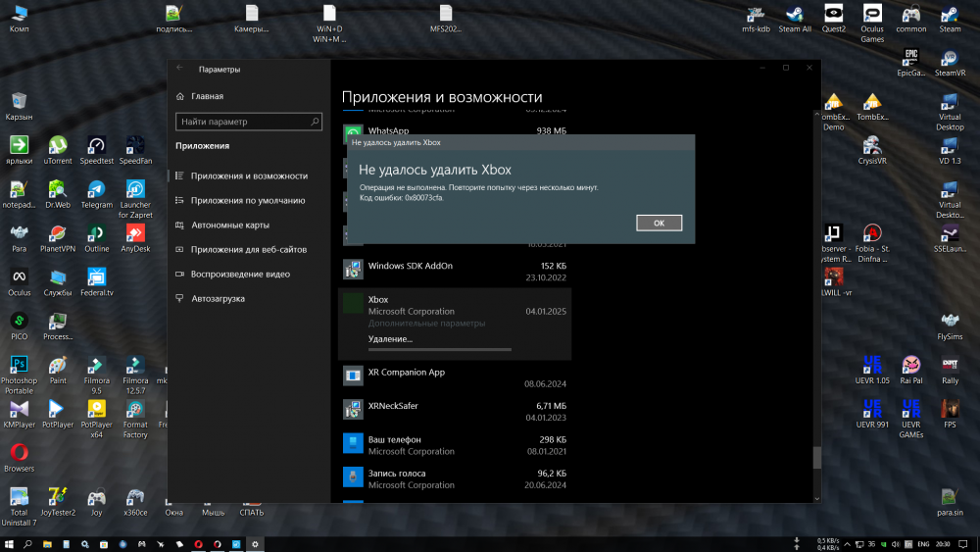Show hidden tray icons chevron
This screenshot has height=552, width=980.
(847, 544)
